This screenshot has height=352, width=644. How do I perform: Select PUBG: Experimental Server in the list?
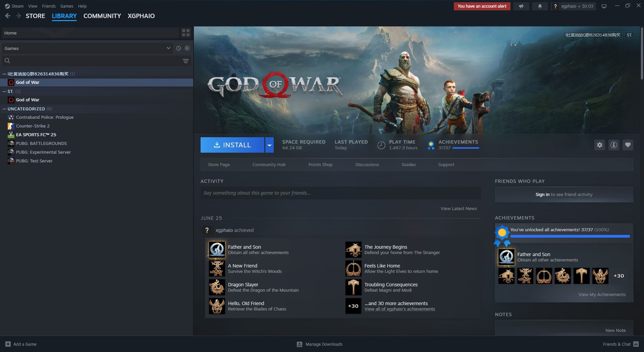pos(43,152)
